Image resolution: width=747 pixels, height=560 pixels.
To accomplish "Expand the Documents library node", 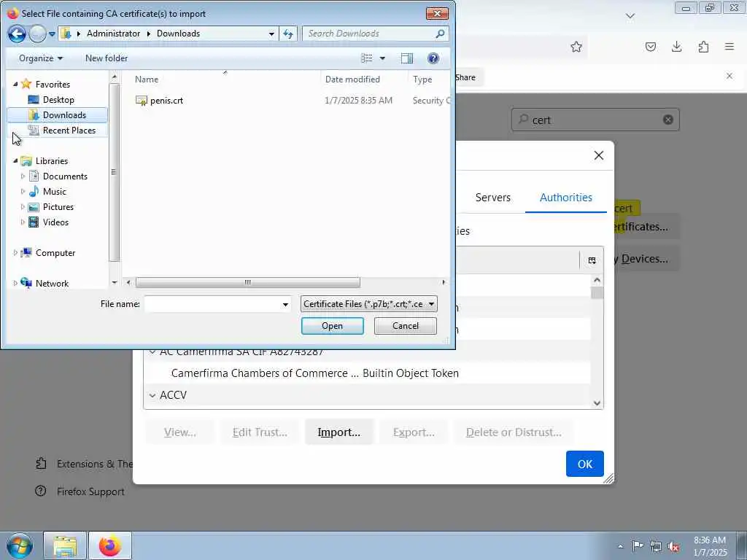I will (x=23, y=176).
